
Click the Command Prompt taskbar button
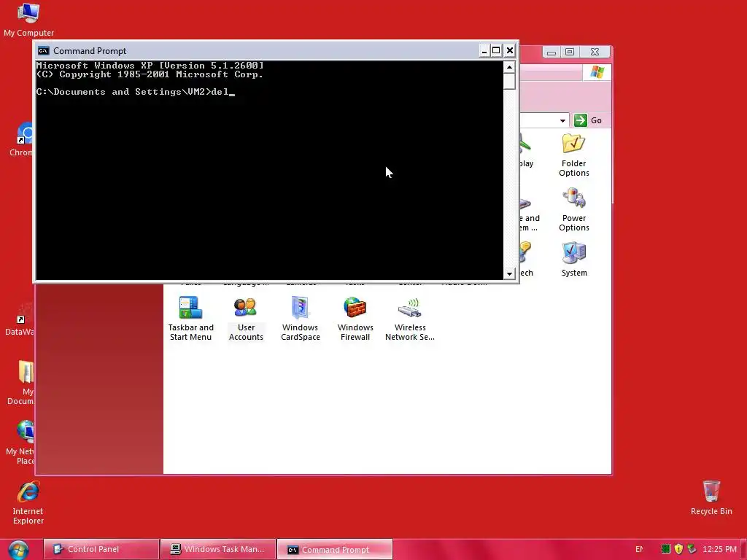coord(334,549)
